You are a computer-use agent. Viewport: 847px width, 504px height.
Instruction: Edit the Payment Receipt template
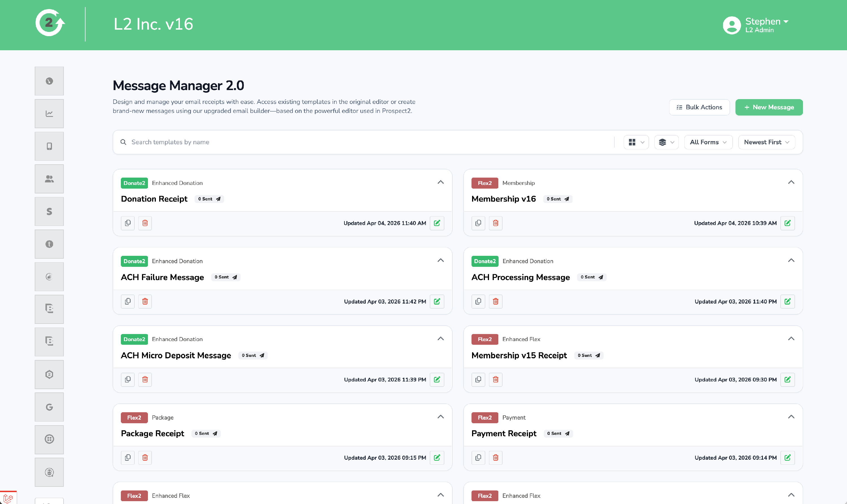(787, 457)
